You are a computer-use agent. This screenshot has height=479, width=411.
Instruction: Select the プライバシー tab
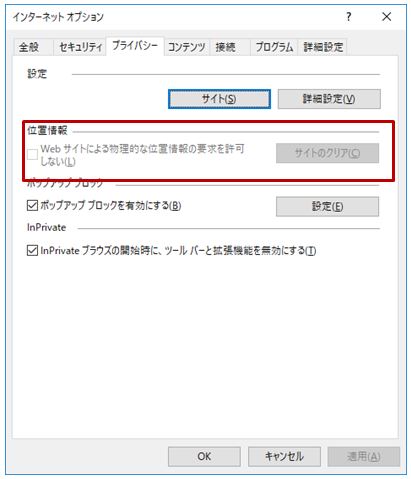(135, 45)
